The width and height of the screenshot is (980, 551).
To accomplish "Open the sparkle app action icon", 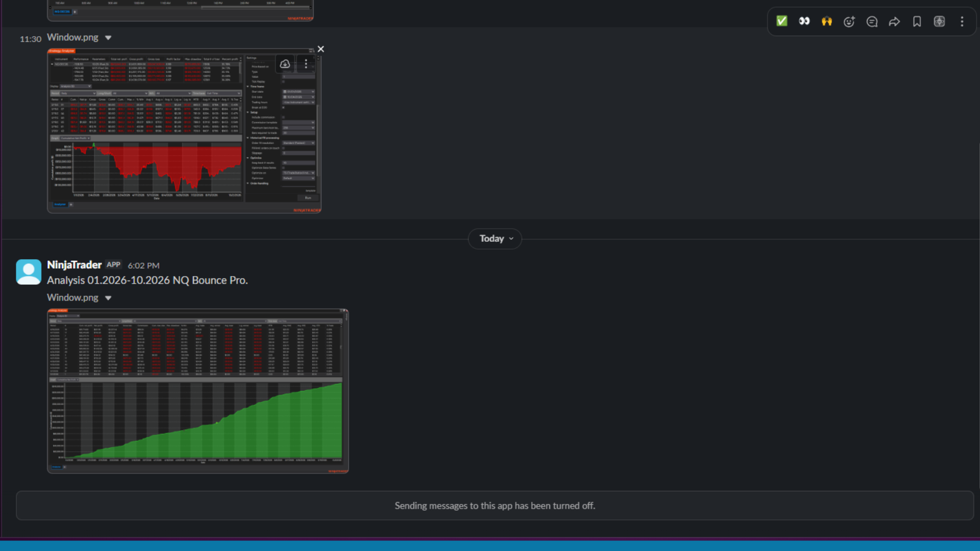I will tap(939, 21).
